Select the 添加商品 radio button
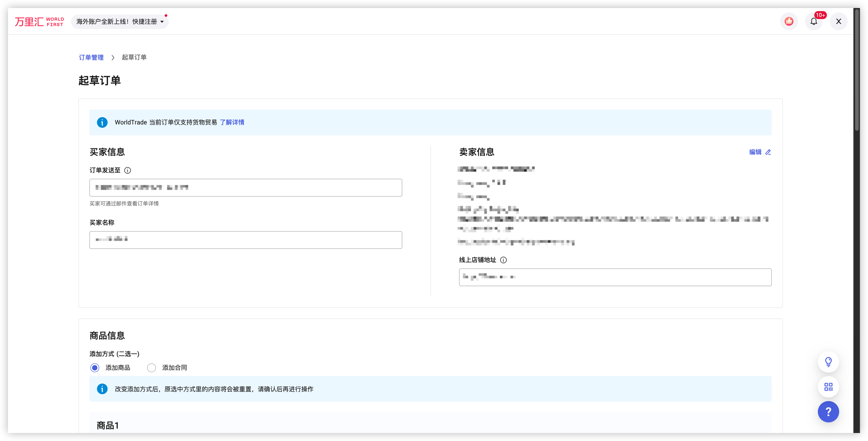 coord(95,368)
